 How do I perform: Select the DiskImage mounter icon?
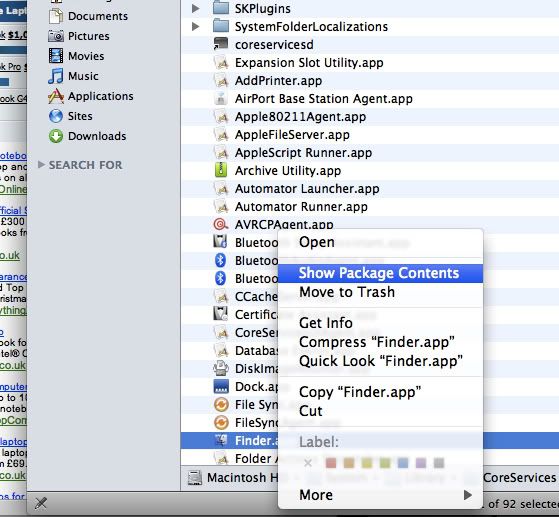coord(221,368)
